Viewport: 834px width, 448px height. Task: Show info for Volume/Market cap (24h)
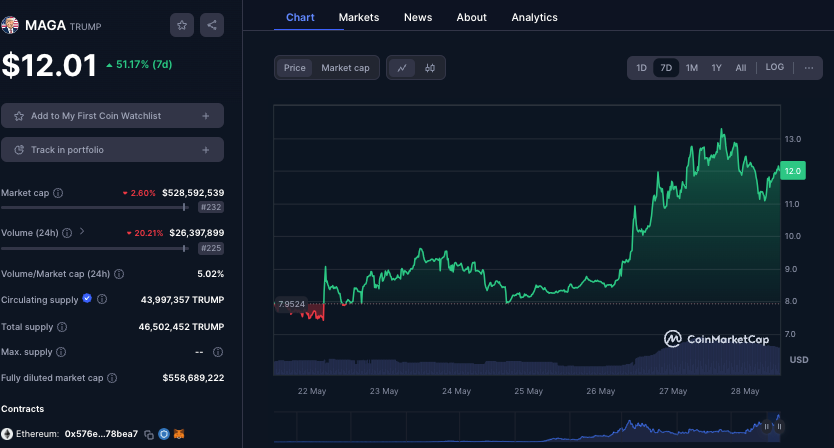pos(119,274)
